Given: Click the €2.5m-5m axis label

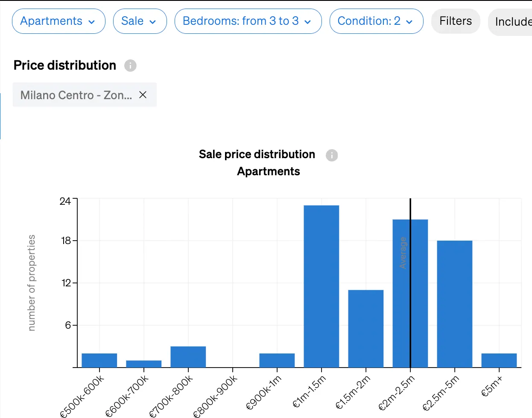Looking at the screenshot, I should point(441,392).
